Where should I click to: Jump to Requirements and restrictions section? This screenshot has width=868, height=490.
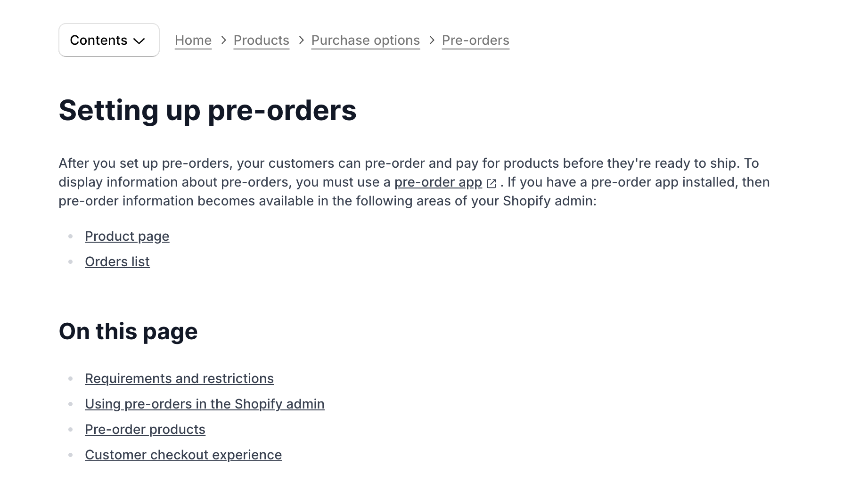(x=180, y=378)
